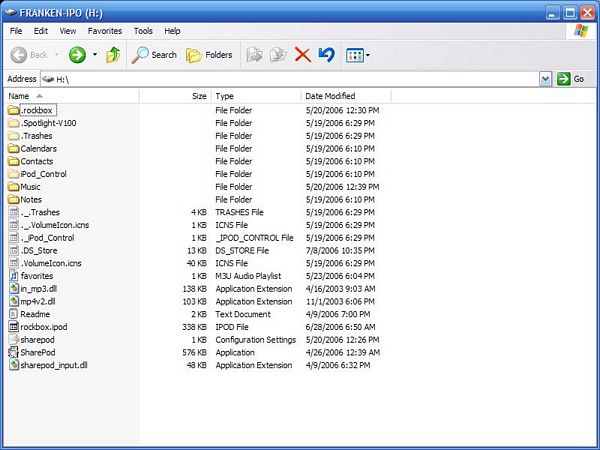Sort by Date Modified column header
Image resolution: width=600 pixels, height=450 pixels.
coord(346,96)
